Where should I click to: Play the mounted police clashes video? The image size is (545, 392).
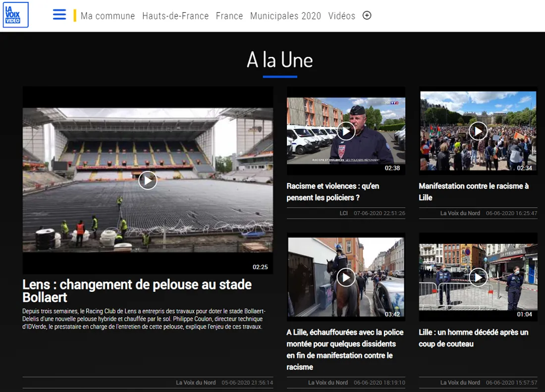[346, 278]
